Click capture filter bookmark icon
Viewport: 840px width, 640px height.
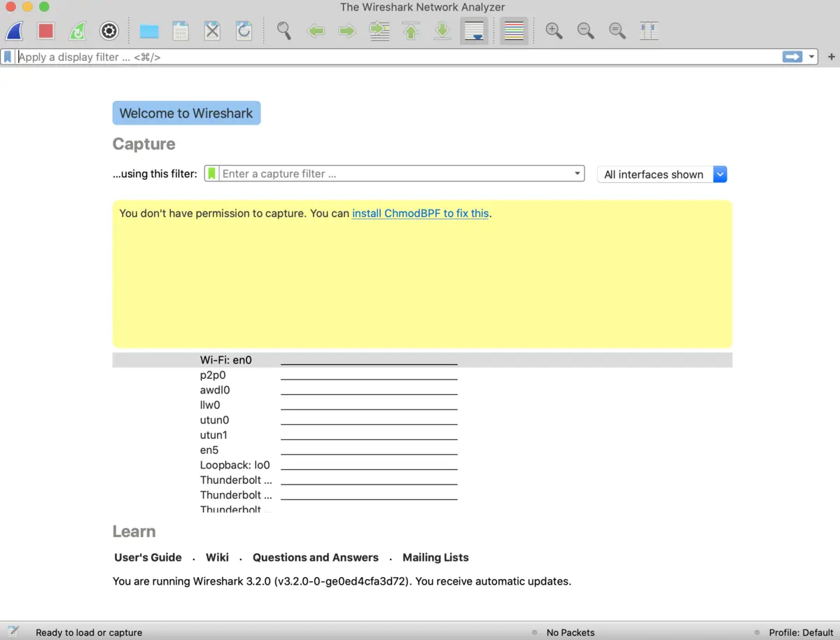point(212,174)
